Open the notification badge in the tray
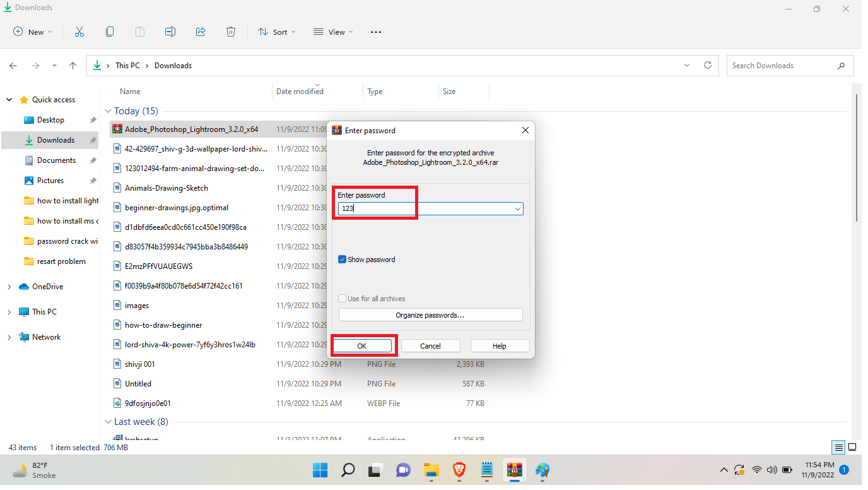Screen dimensions: 868x490 click(x=844, y=470)
